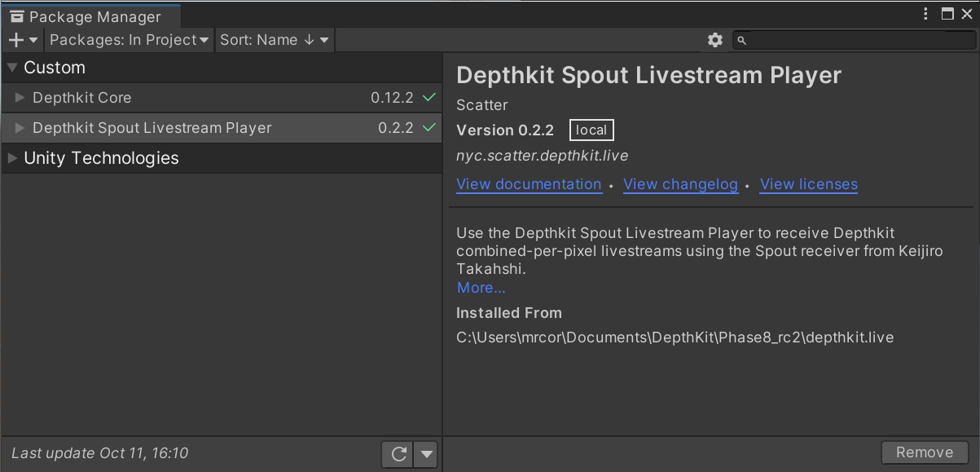
Task: Open the add package dropdown arrow
Action: coord(33,40)
